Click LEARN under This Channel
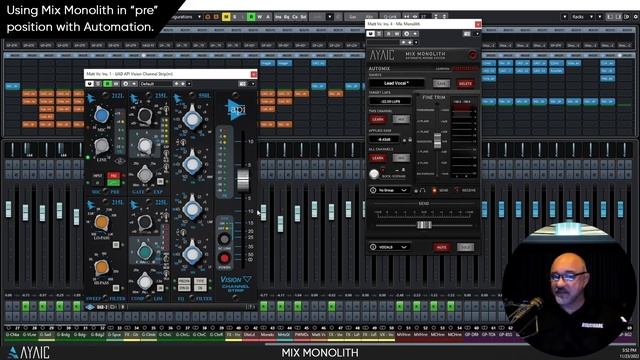 [x=378, y=119]
